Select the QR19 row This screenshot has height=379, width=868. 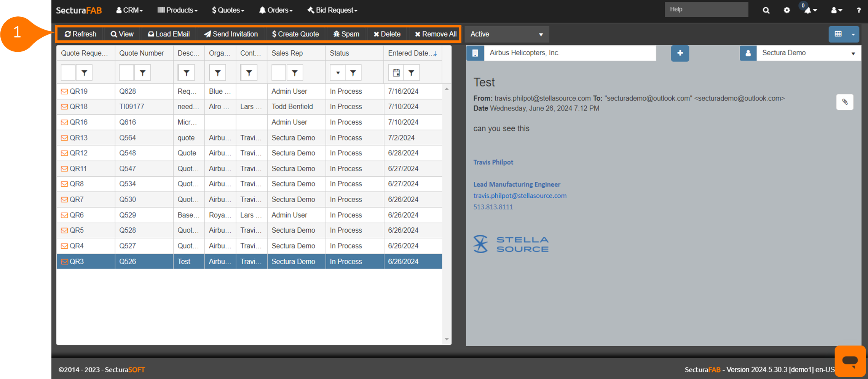click(249, 91)
